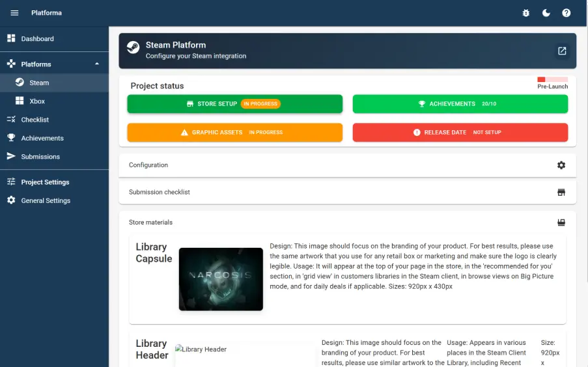Click the Achievements 20/10 button

click(460, 104)
